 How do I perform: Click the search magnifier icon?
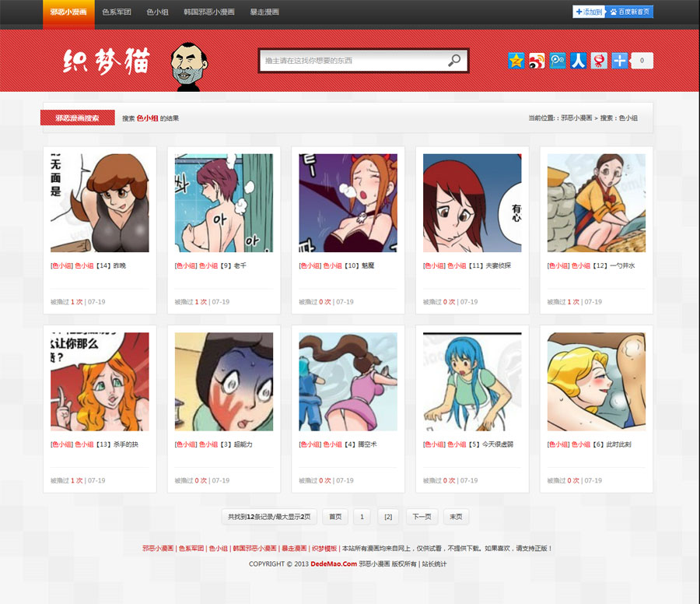[x=454, y=61]
